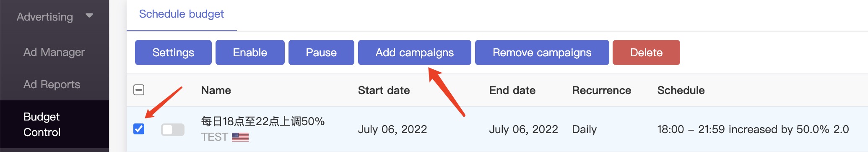Click the Enable button
Viewport: 868px width, 152px height.
(x=250, y=52)
